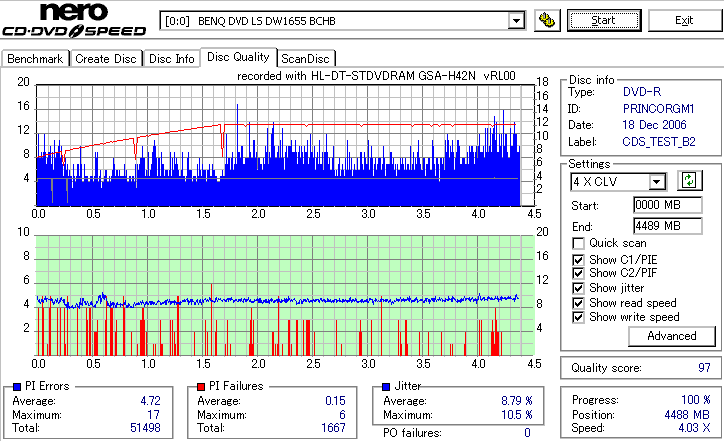
Task: Click the drive options icon beside Start
Action: click(547, 21)
